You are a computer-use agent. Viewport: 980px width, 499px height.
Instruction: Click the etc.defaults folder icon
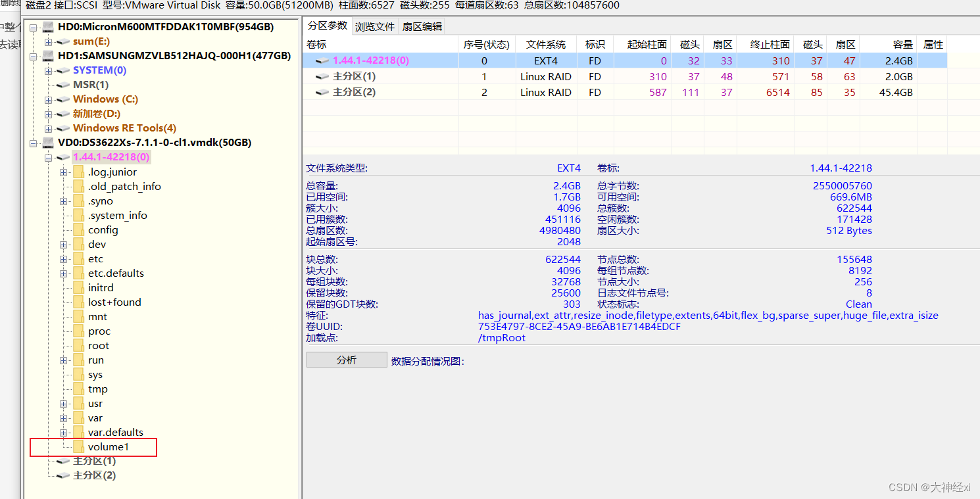tap(79, 273)
